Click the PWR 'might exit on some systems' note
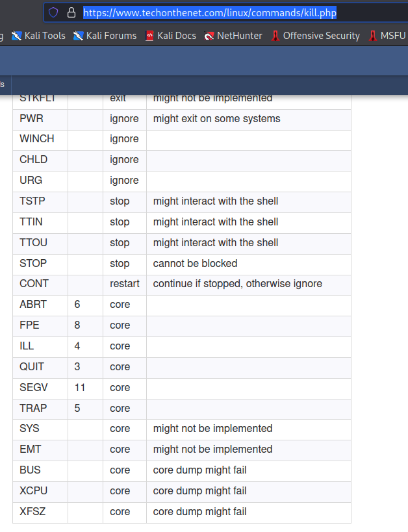 point(216,118)
